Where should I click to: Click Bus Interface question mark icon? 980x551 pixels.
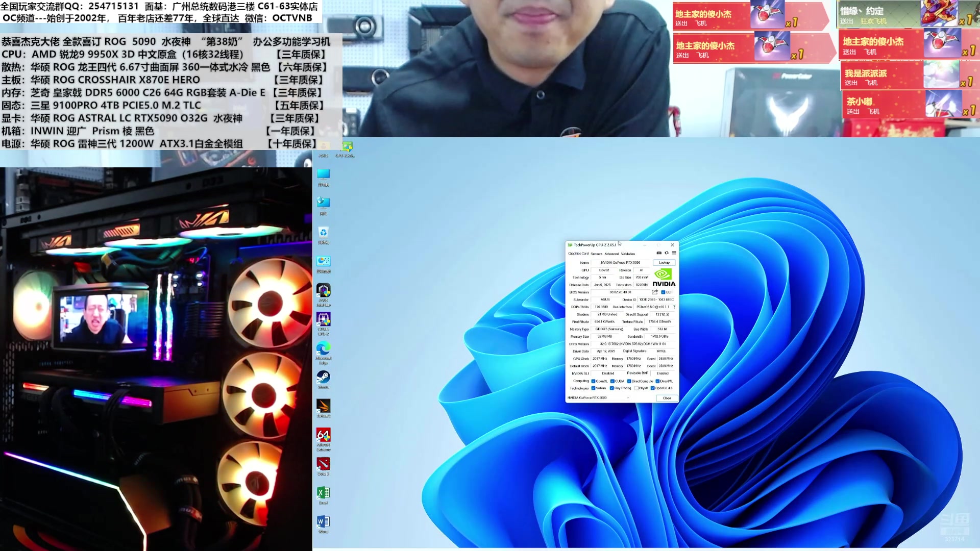(674, 307)
